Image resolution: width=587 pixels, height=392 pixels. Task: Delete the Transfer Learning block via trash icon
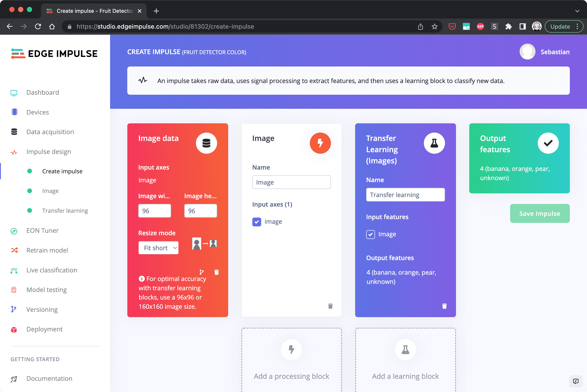(444, 306)
